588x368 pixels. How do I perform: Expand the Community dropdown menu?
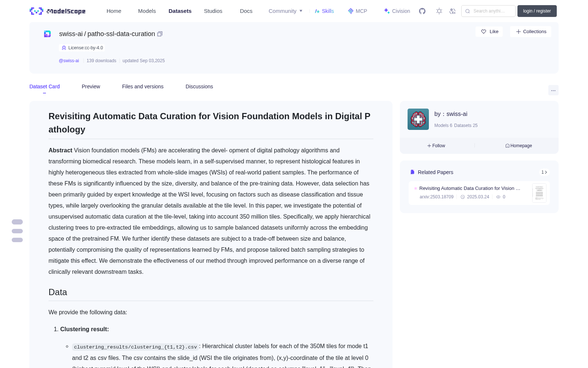[x=286, y=11]
